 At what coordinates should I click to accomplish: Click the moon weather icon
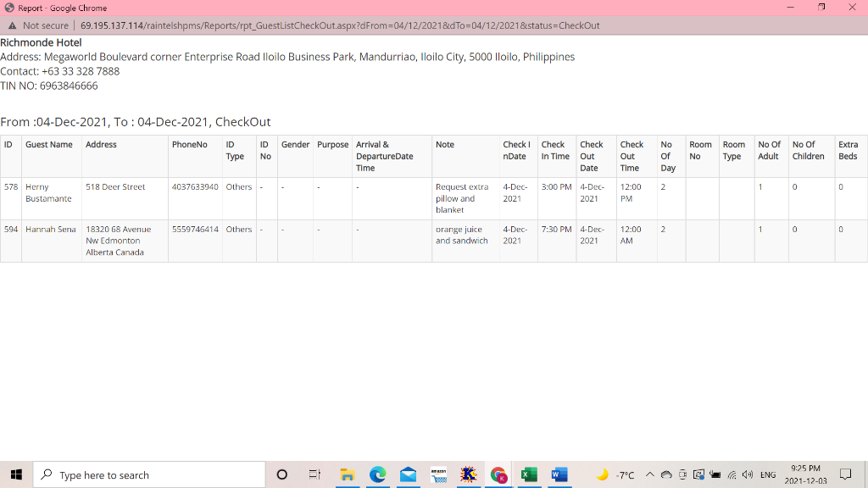[x=603, y=474]
